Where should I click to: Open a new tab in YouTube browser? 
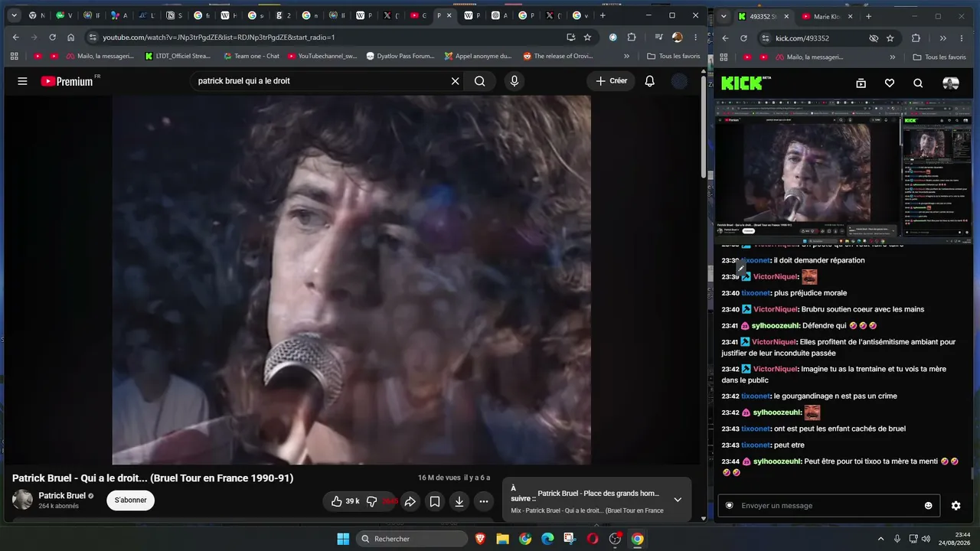[603, 15]
